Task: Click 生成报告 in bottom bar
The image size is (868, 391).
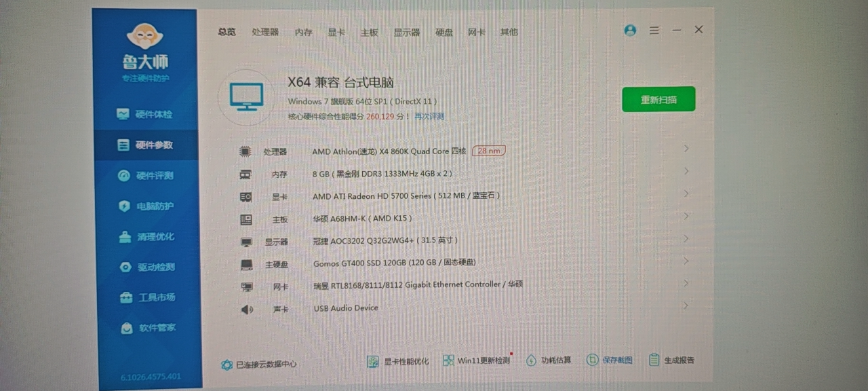Action: click(x=671, y=360)
